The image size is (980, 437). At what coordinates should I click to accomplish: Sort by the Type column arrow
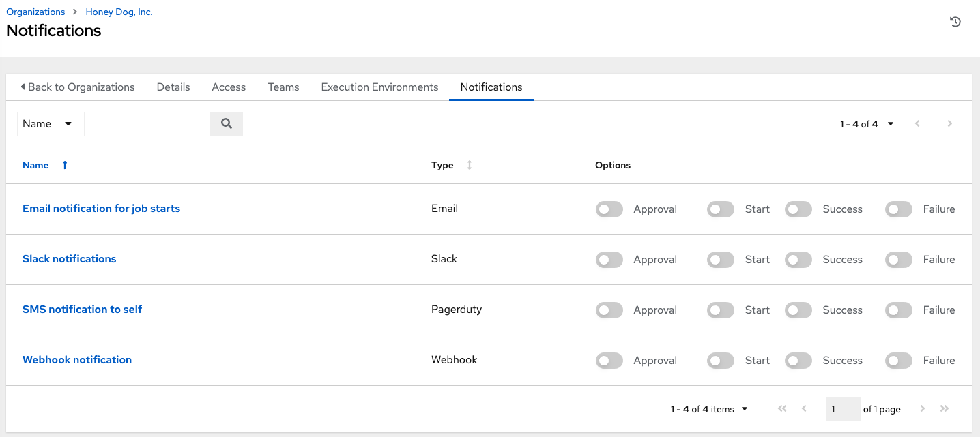click(469, 165)
